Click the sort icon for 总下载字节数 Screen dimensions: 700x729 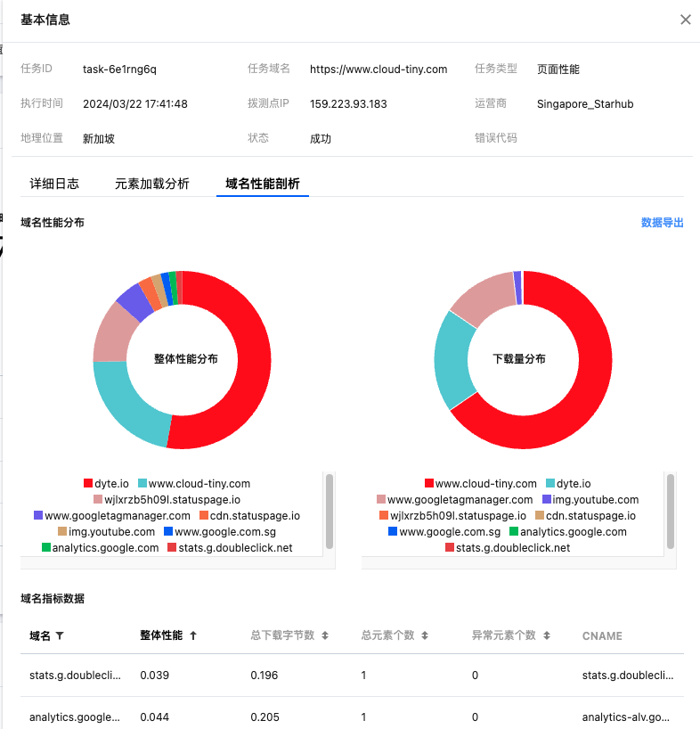pos(325,636)
